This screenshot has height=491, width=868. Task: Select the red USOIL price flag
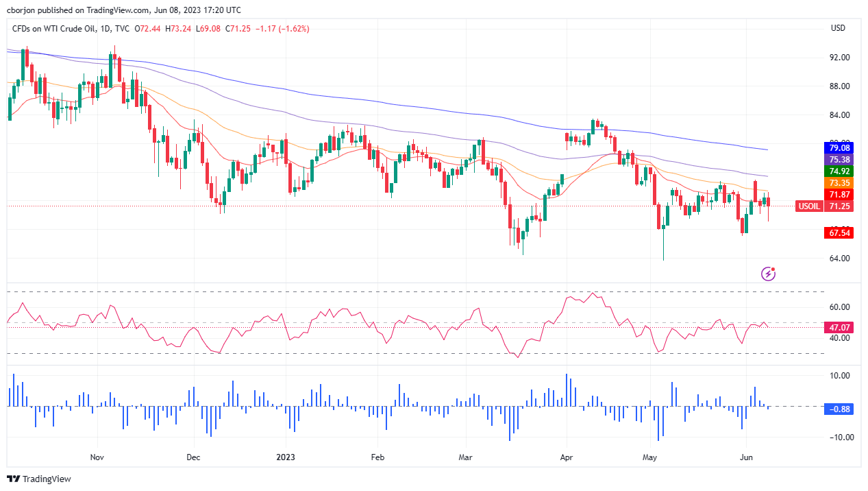pyautogui.click(x=809, y=206)
